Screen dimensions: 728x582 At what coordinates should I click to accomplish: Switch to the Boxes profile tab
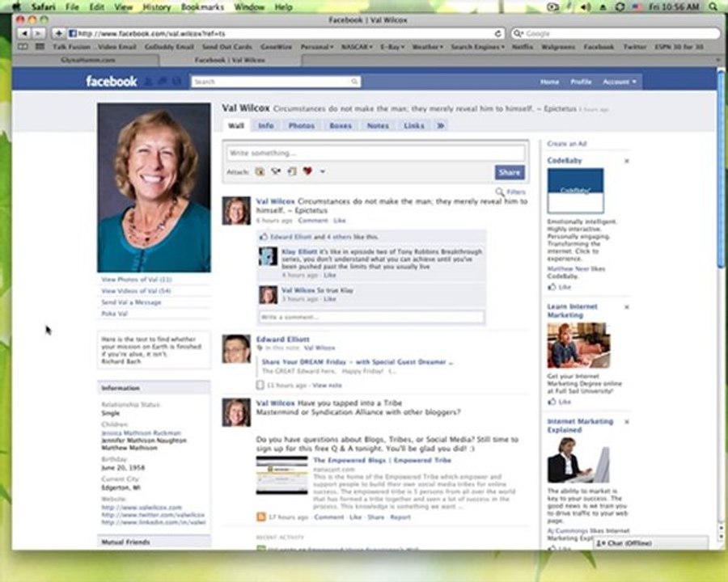[x=341, y=125]
